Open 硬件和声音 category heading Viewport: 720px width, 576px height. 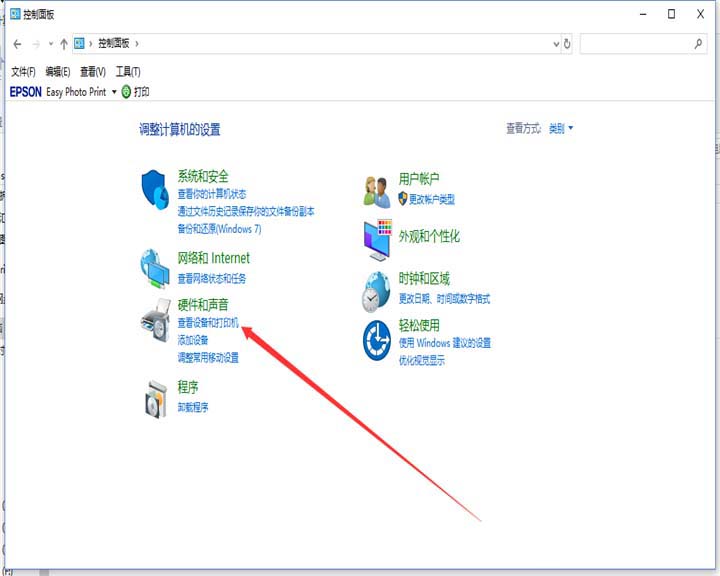coord(203,305)
